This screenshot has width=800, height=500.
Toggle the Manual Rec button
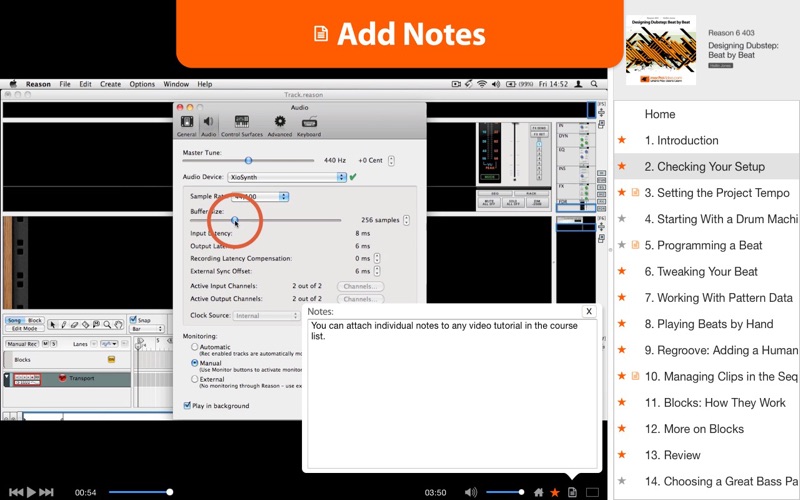click(22, 344)
